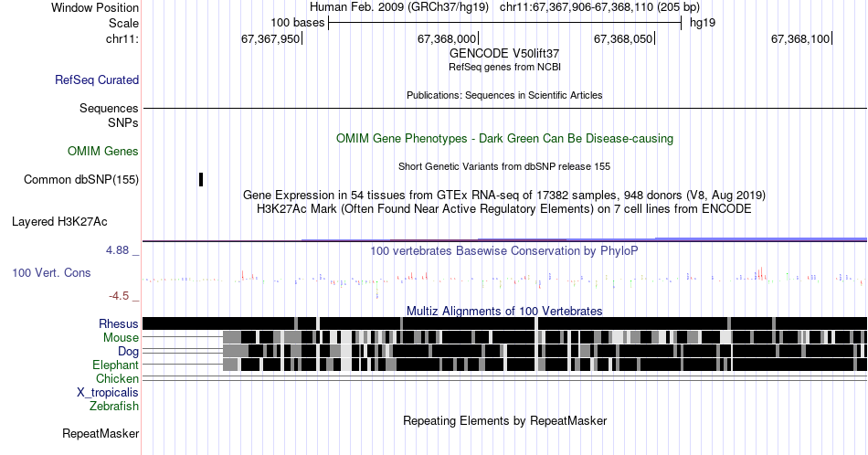Image resolution: width=868 pixels, height=455 pixels.
Task: Click the Layered H3K27Ac label
Action: tap(59, 221)
